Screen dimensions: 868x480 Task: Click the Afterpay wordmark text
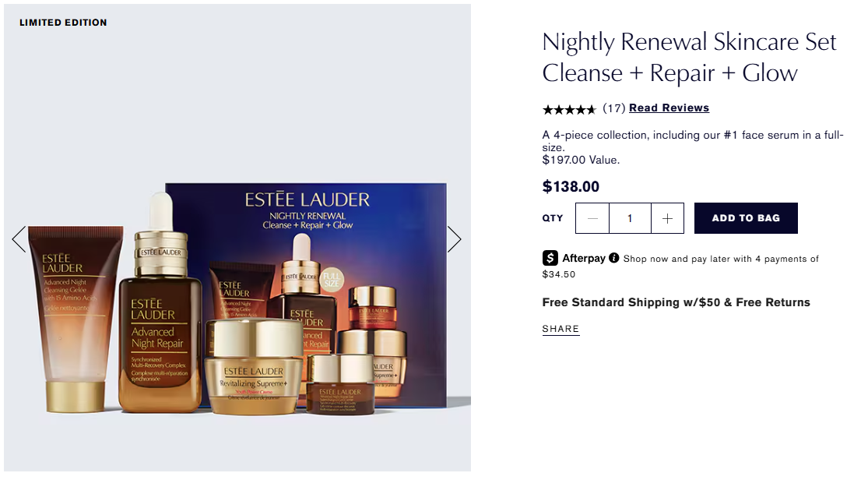(x=583, y=258)
